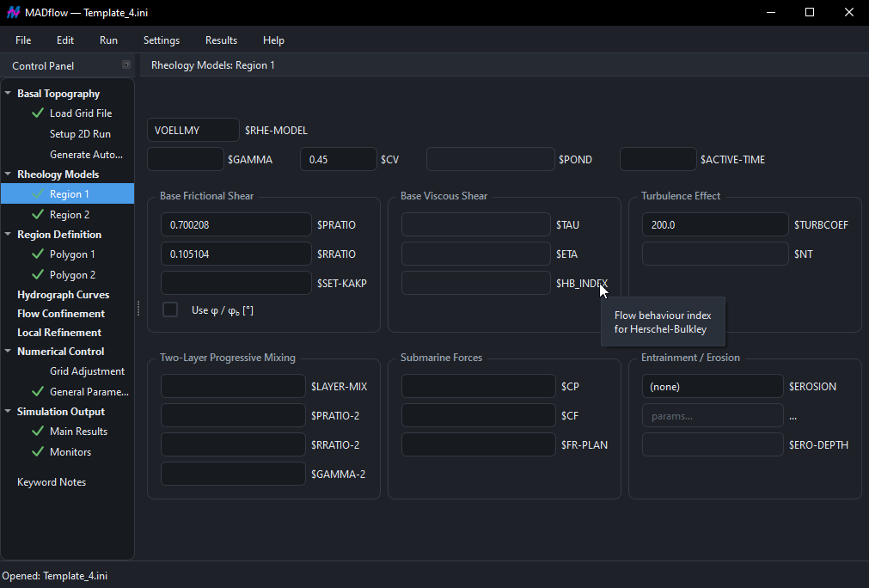This screenshot has height=588, width=869.
Task: Click the panel splitter handle dots
Action: click(x=138, y=308)
